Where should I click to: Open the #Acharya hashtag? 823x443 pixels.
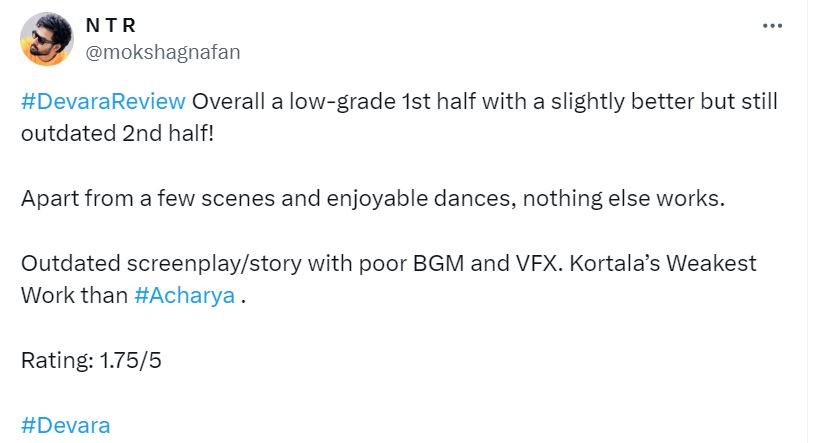[x=184, y=296]
